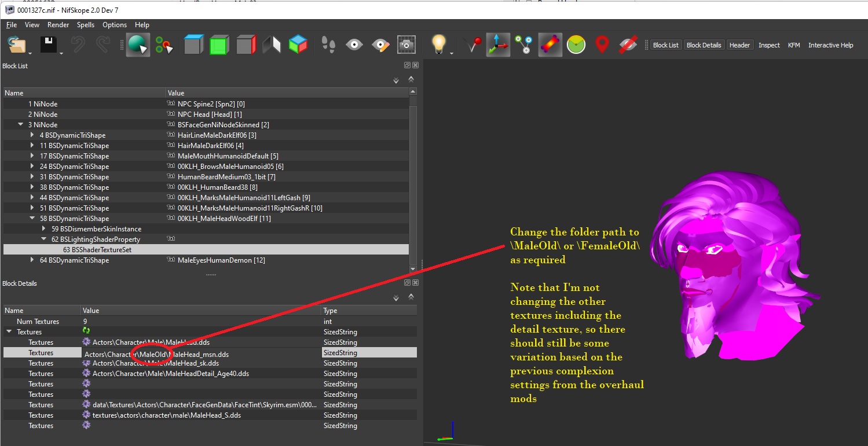
Task: Toggle the Block List toolbar button
Action: pyautogui.click(x=665, y=45)
